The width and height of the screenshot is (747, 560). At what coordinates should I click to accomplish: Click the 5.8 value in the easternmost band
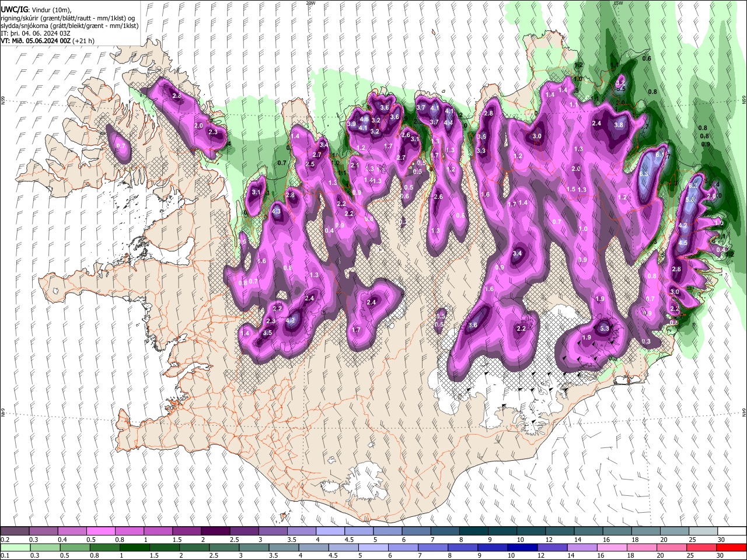pyautogui.click(x=690, y=199)
